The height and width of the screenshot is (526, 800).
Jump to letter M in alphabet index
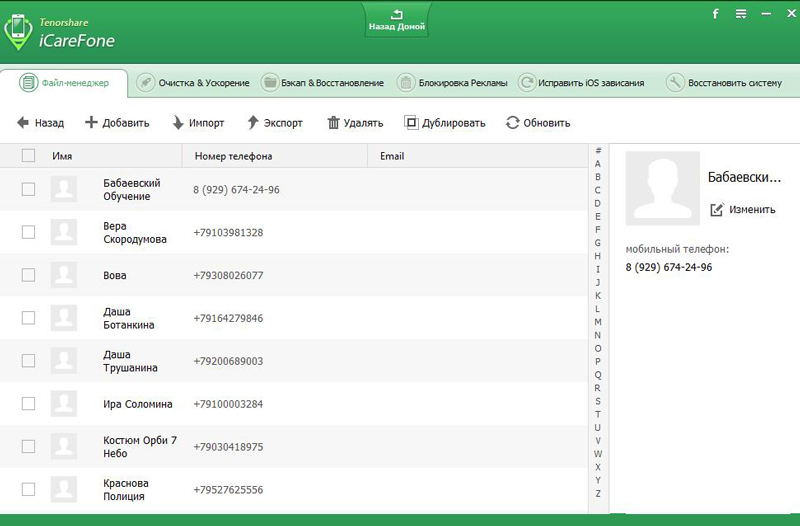click(x=597, y=322)
